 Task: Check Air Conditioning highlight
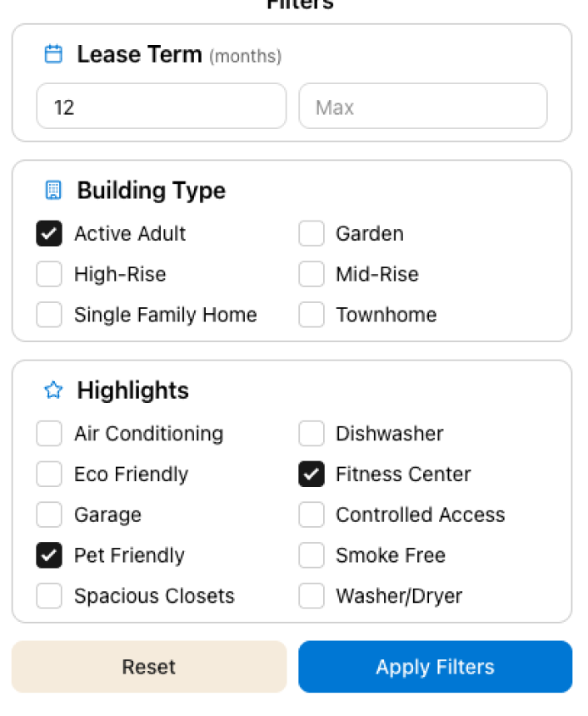(x=49, y=434)
